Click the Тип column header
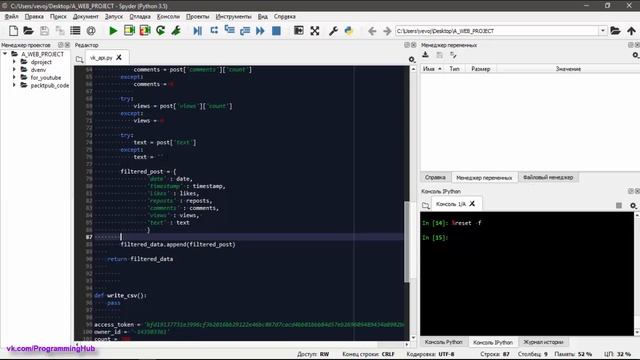 pyautogui.click(x=454, y=69)
